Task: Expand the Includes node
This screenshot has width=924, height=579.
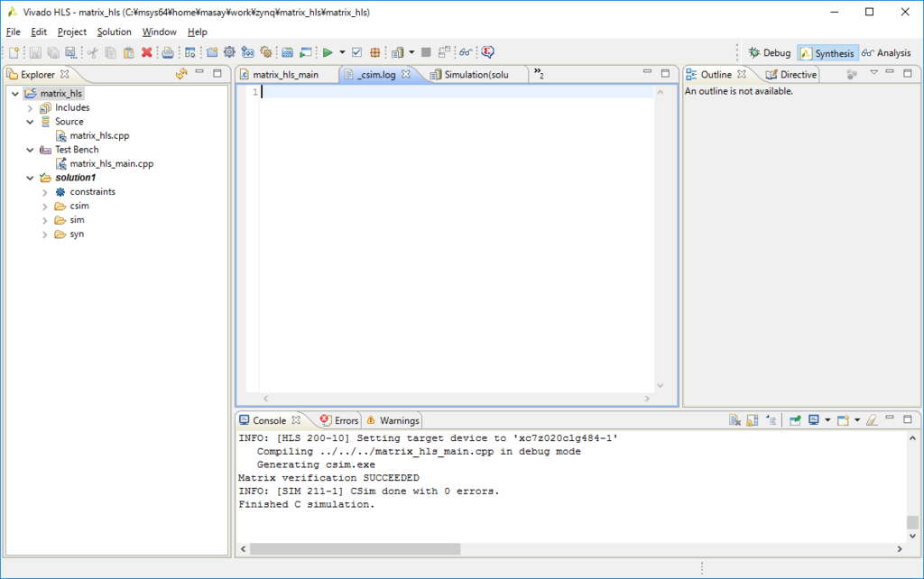Action: coord(30,108)
